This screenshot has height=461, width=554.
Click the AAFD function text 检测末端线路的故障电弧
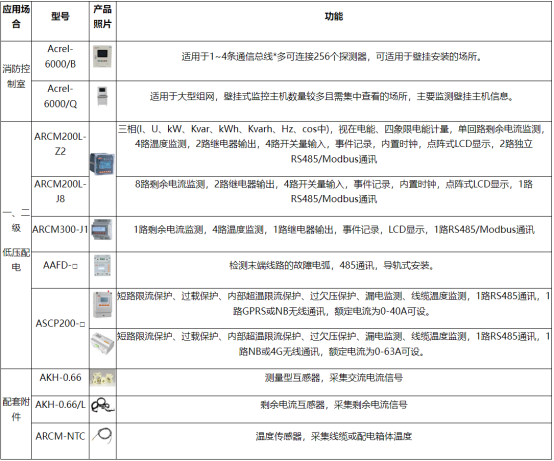click(x=332, y=265)
